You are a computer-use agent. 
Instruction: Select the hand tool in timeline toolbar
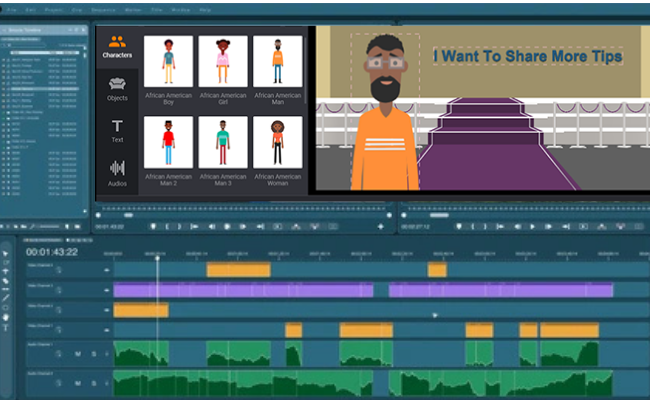click(x=7, y=317)
